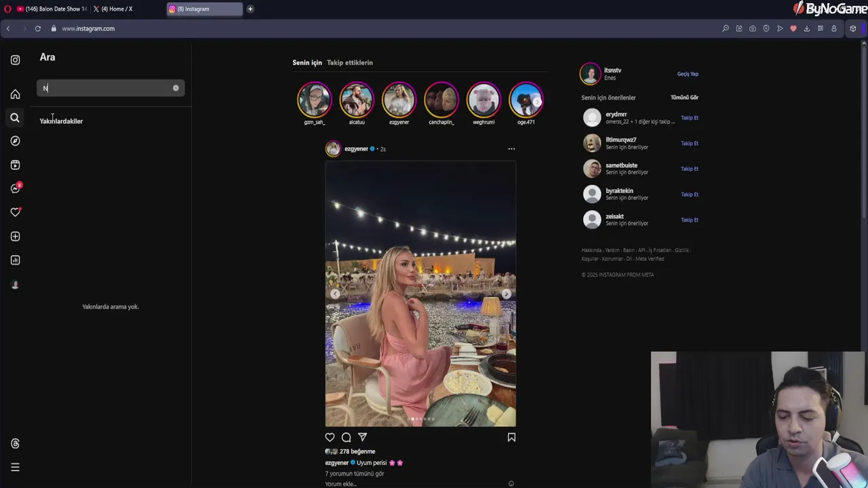This screenshot has height=488, width=868.
Task: Open alcatuu story
Action: 357,100
